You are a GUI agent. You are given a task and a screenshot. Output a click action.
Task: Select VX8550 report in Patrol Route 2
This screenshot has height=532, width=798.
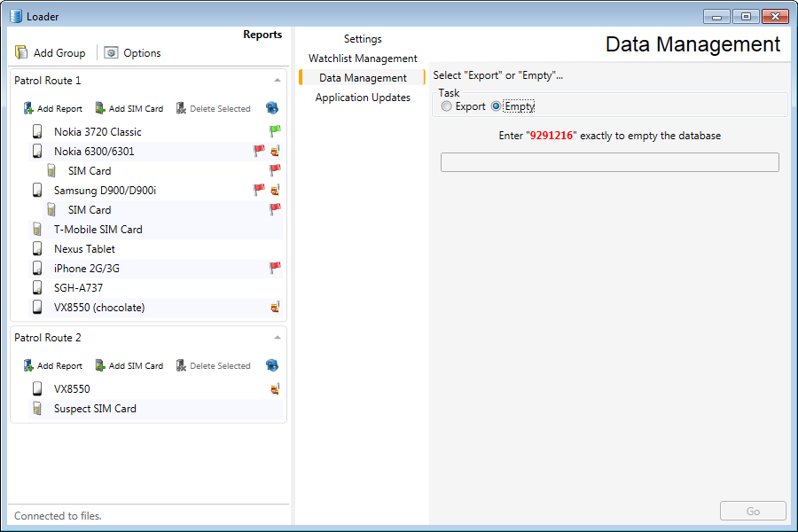point(72,389)
